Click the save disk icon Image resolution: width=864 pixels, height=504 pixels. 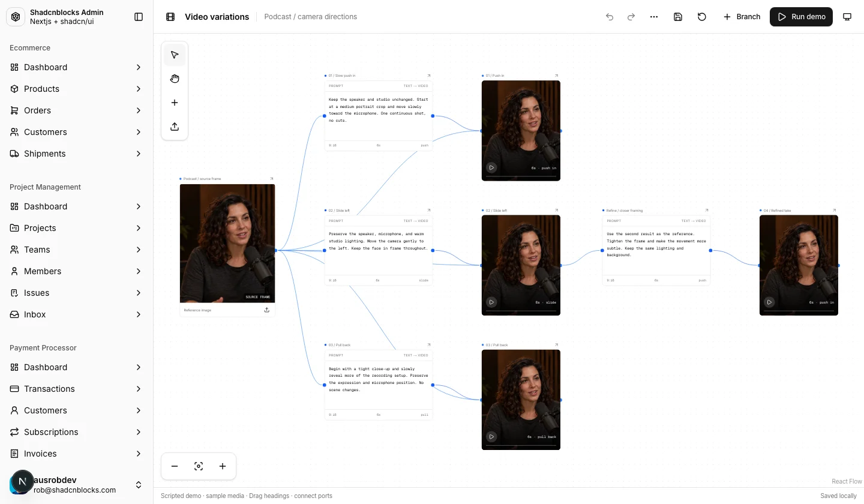pyautogui.click(x=678, y=17)
